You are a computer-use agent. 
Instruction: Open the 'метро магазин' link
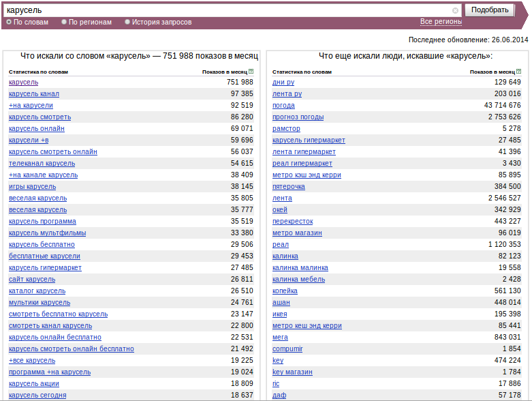pyautogui.click(x=297, y=233)
